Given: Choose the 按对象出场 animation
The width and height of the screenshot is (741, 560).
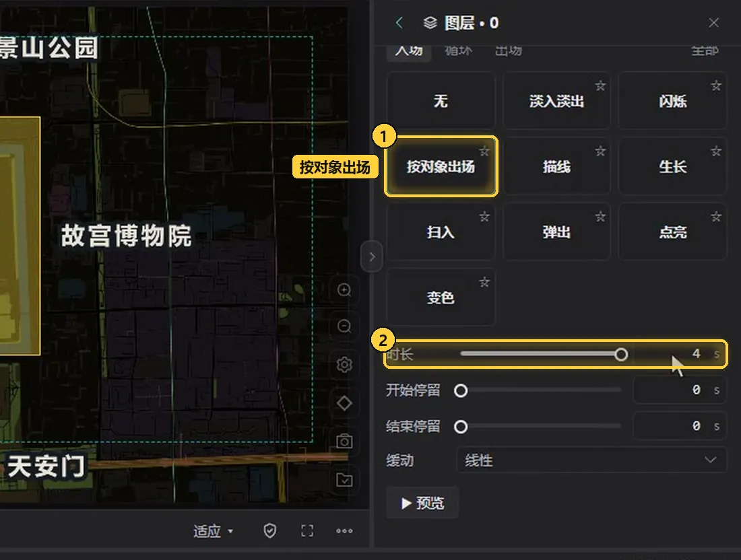Looking at the screenshot, I should coord(441,166).
